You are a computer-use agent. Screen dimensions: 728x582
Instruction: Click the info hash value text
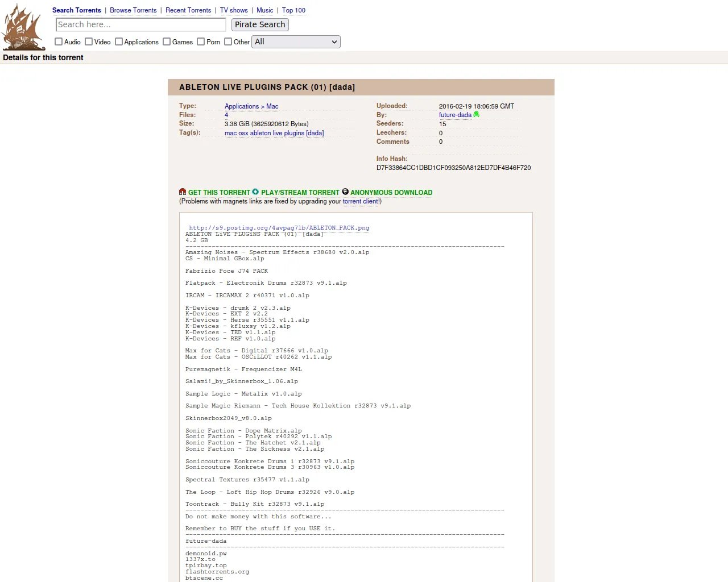coord(453,168)
